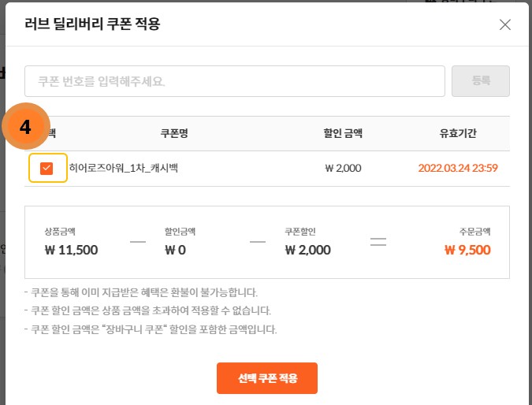Click the 러브 딜리버리 쿠폰 적용 dialog title

tap(93, 24)
